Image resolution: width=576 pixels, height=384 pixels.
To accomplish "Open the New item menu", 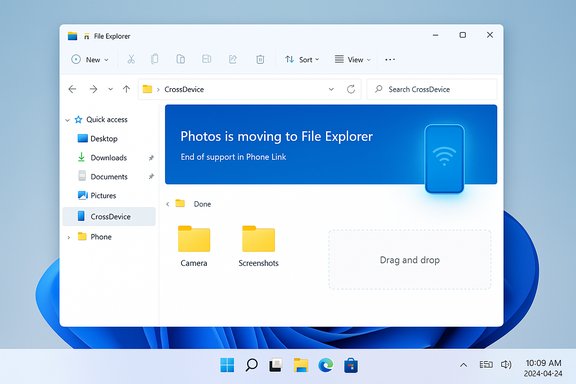I will (90, 60).
